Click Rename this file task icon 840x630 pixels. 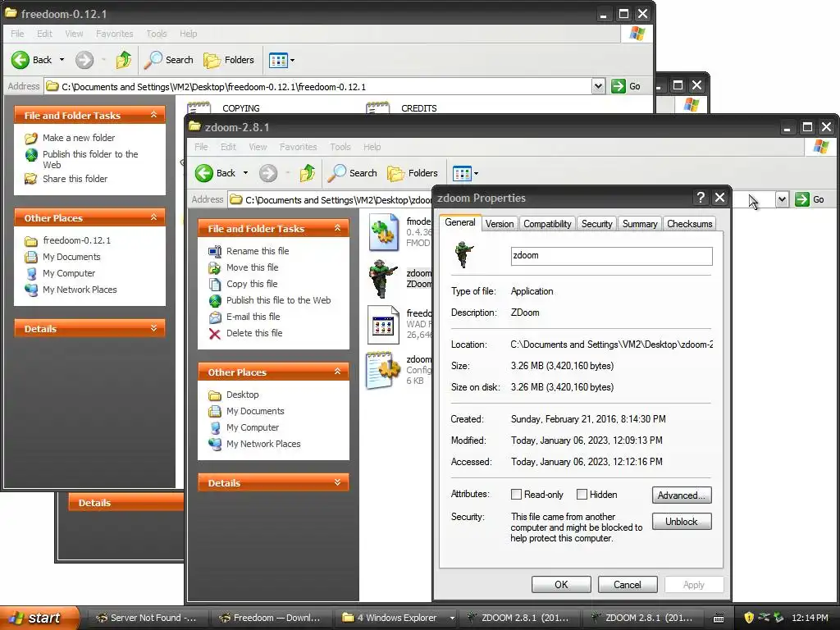(x=215, y=251)
